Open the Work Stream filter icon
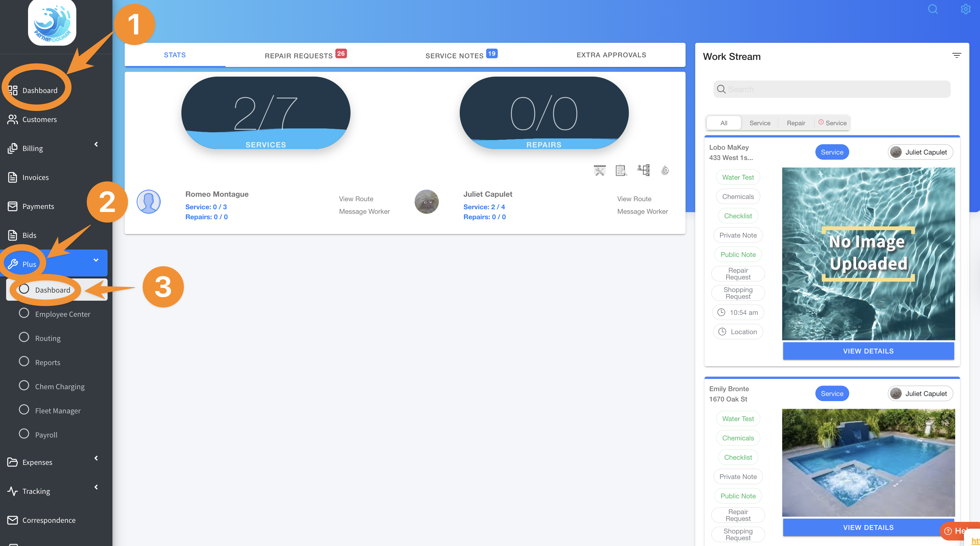 pyautogui.click(x=956, y=55)
